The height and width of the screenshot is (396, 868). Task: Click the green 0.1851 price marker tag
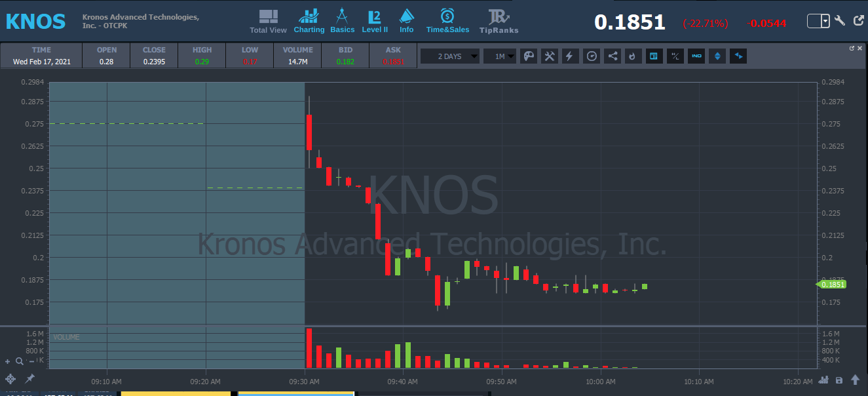[831, 285]
